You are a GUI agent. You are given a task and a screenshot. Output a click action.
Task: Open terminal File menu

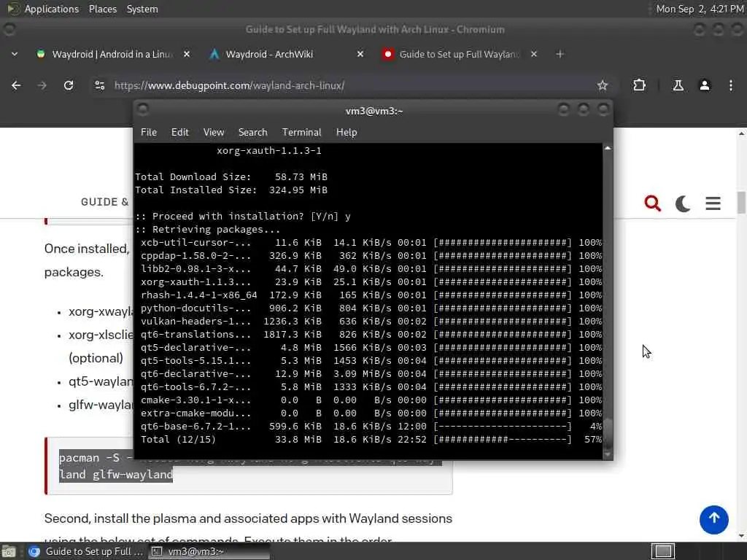(x=149, y=133)
